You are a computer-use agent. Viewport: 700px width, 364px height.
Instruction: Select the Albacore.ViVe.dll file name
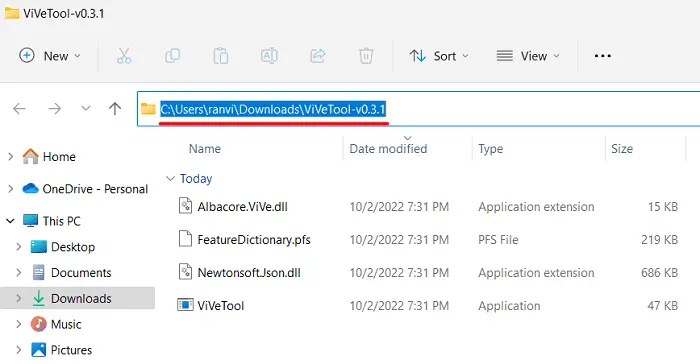[242, 207]
